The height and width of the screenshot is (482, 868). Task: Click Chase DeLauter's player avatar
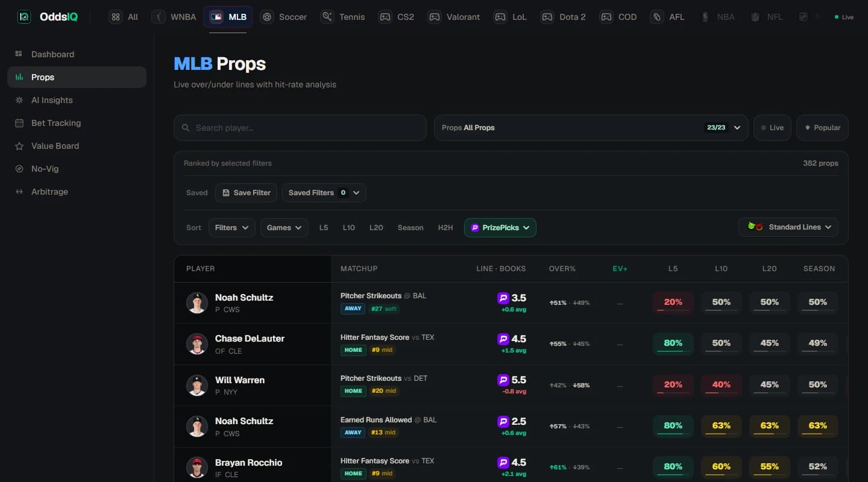(x=197, y=344)
